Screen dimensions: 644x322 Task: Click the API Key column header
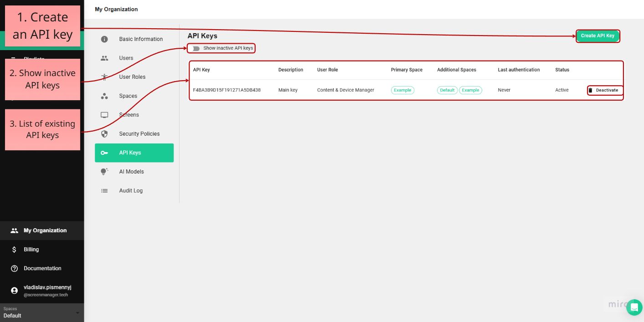[201, 70]
